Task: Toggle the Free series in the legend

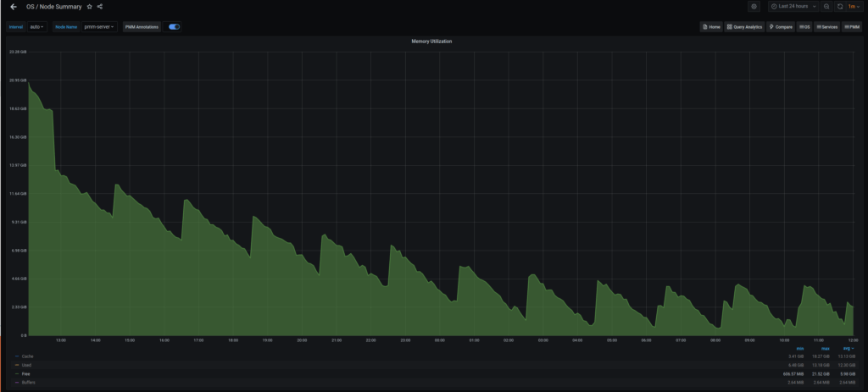Action: 27,373
